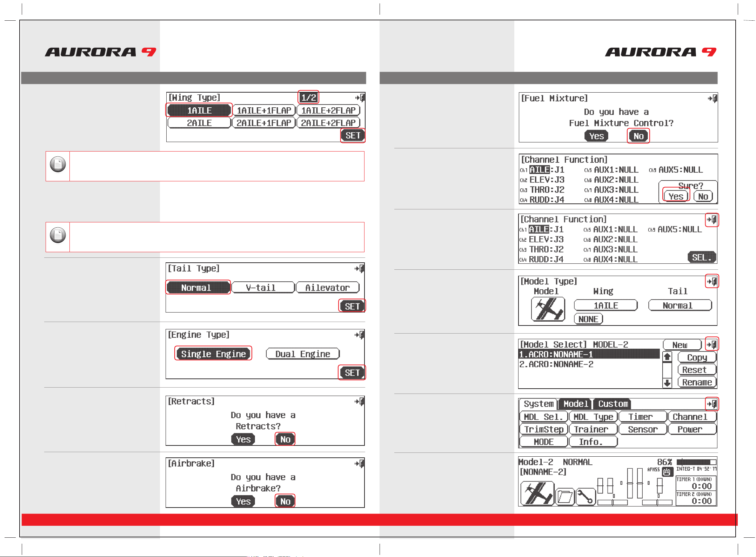Tap the exit icon on Tail Type screen
This screenshot has height=557, width=756.
[x=360, y=269]
